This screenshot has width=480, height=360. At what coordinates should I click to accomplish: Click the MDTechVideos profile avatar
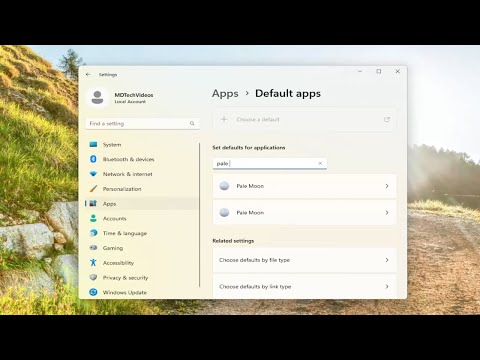(x=97, y=98)
